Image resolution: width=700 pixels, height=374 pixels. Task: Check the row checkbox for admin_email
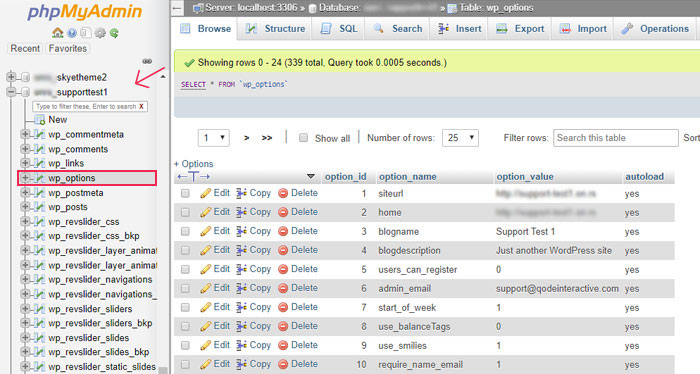click(185, 288)
